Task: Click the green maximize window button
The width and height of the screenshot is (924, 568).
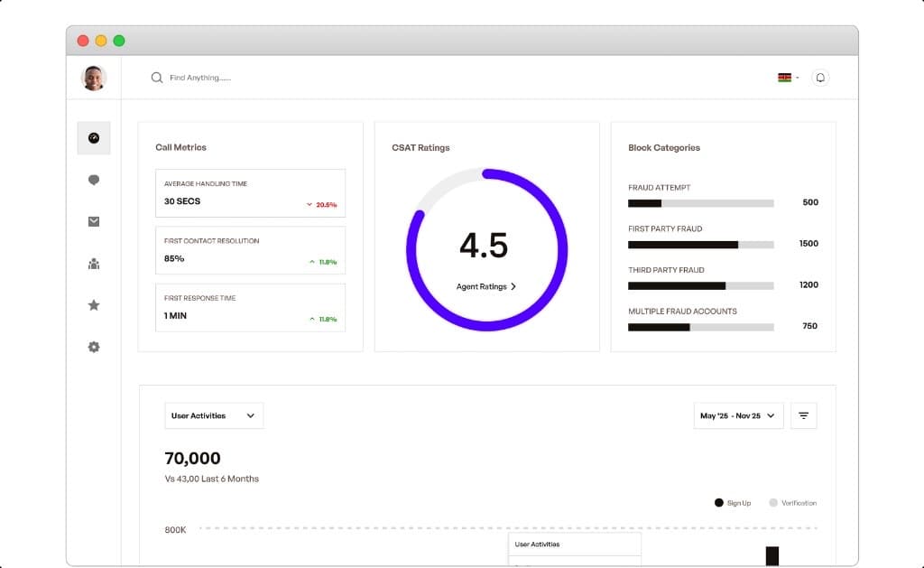Action: tap(119, 41)
